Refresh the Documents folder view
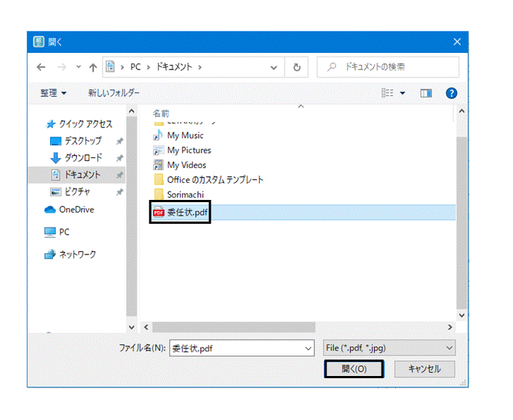The width and height of the screenshot is (513, 420). point(296,67)
